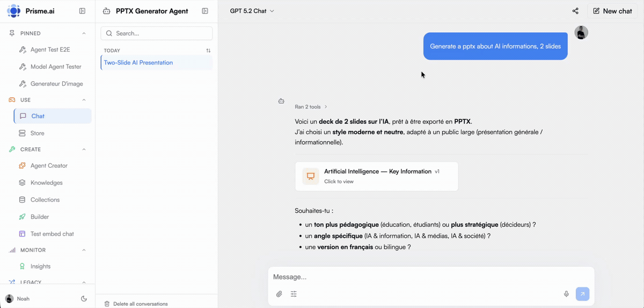Delete all conversations
The width and height of the screenshot is (644, 308).
tap(136, 304)
